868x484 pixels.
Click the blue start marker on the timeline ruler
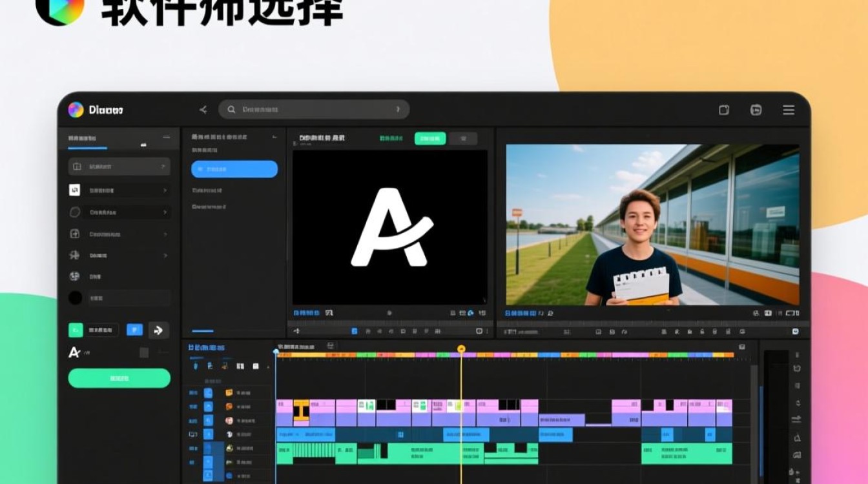[x=276, y=352]
